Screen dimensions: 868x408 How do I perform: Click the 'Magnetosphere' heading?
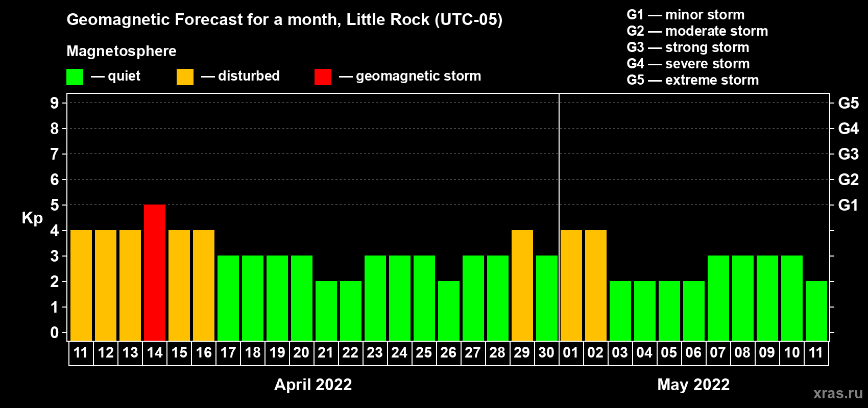tap(122, 51)
